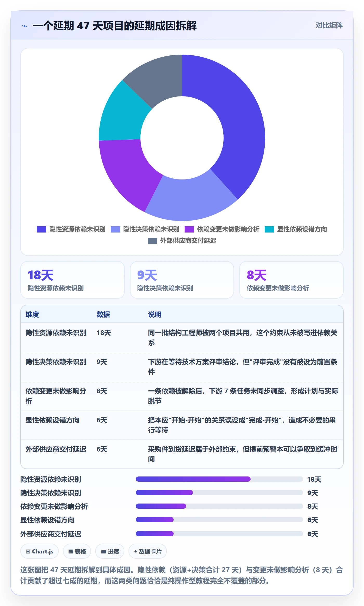Viewport: 364px width, 606px height.
Task: Toggle legend swatch for 外部供应商交付延迟
Action: pos(152,241)
